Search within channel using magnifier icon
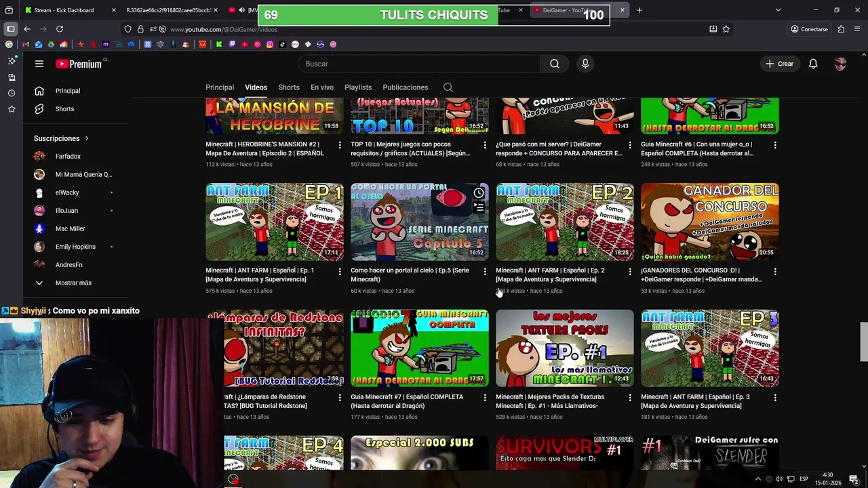 point(448,87)
